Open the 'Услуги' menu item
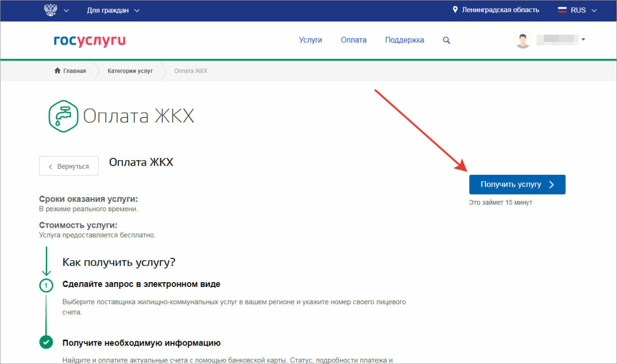The image size is (617, 364). [311, 40]
